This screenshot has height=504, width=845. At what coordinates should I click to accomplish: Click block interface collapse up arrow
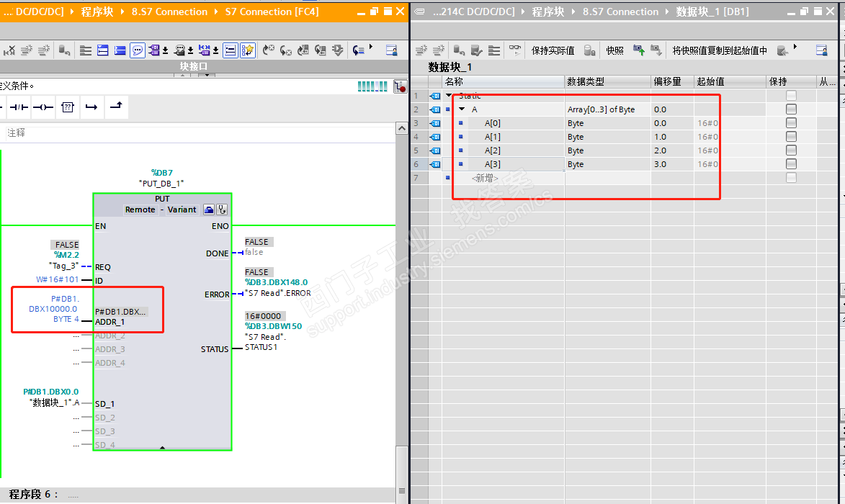pos(183,75)
